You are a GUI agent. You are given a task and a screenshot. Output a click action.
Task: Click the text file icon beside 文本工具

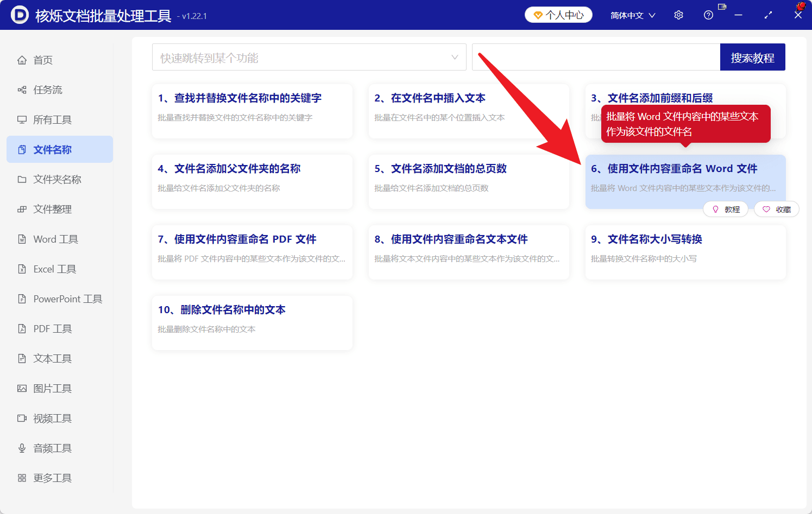tap(22, 358)
